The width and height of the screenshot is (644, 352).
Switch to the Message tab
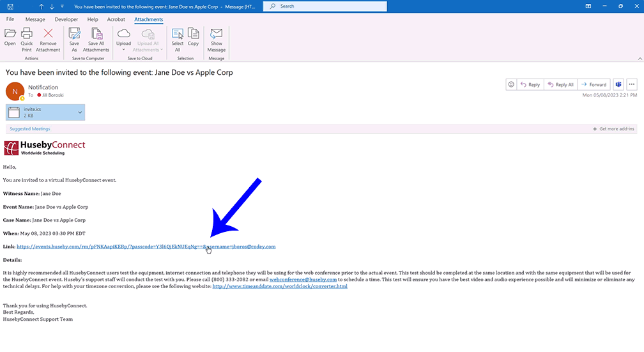coord(35,19)
